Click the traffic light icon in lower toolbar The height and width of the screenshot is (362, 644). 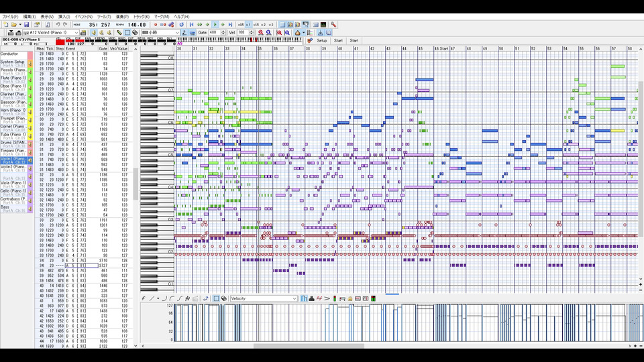pos(335,298)
